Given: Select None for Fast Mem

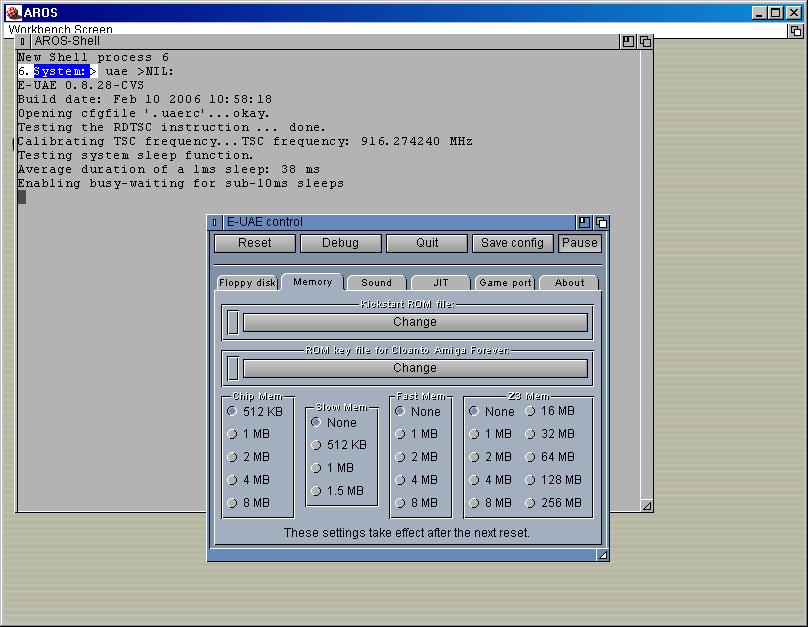Looking at the screenshot, I should 400,411.
